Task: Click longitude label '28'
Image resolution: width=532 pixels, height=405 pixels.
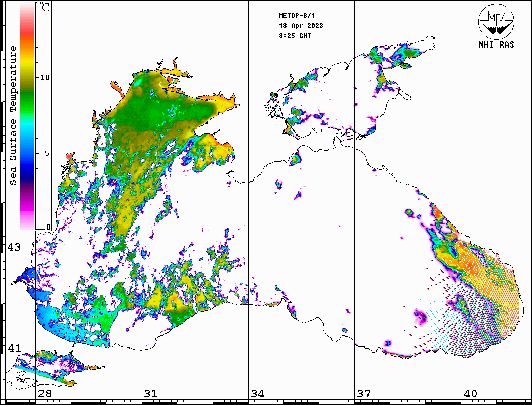Action: click(45, 393)
